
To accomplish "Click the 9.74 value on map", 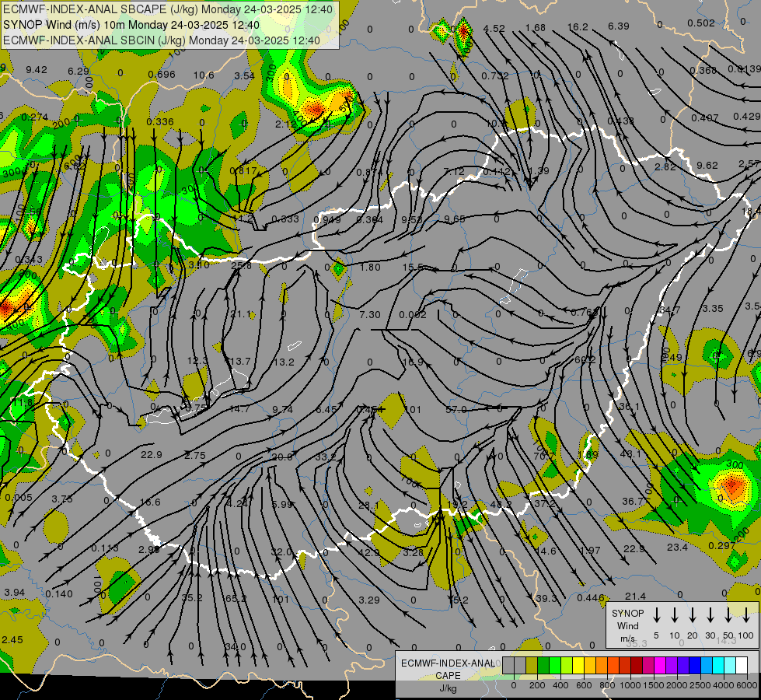I will click(282, 410).
